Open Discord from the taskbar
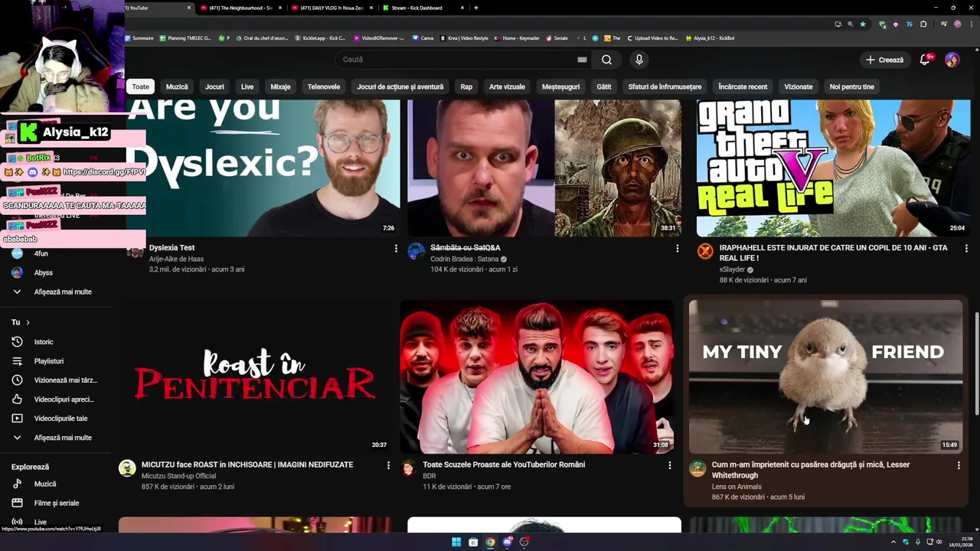This screenshot has height=551, width=980. point(507,542)
